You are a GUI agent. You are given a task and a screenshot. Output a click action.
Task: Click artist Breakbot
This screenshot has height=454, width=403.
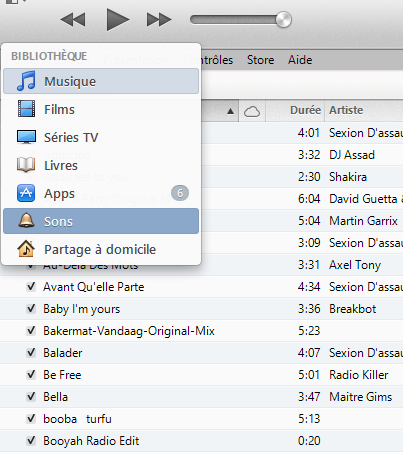coord(353,309)
